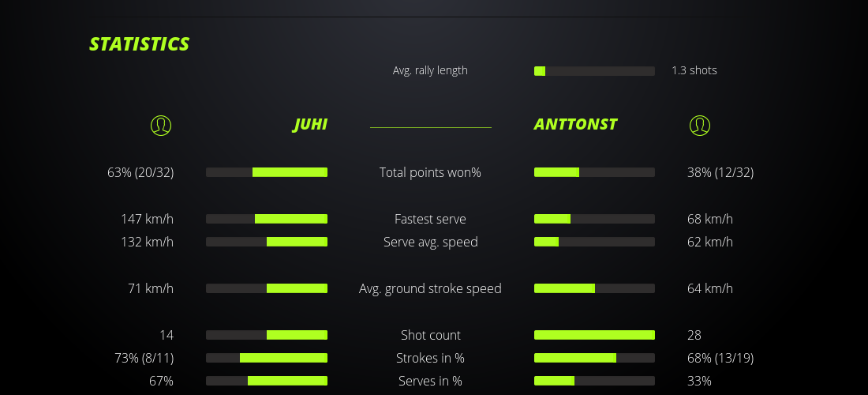Click JUHI's Fastest serve bar
Viewport: 868px width, 395px height.
(x=267, y=219)
